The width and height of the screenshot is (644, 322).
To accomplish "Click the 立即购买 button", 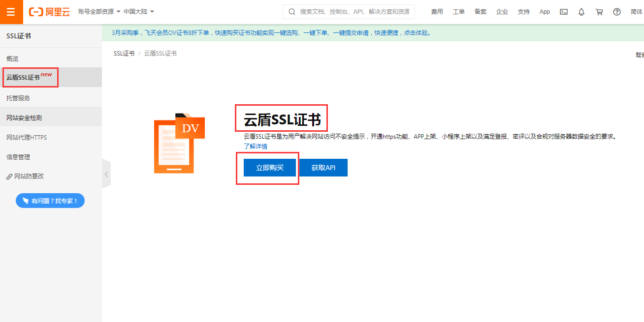I will click(270, 168).
